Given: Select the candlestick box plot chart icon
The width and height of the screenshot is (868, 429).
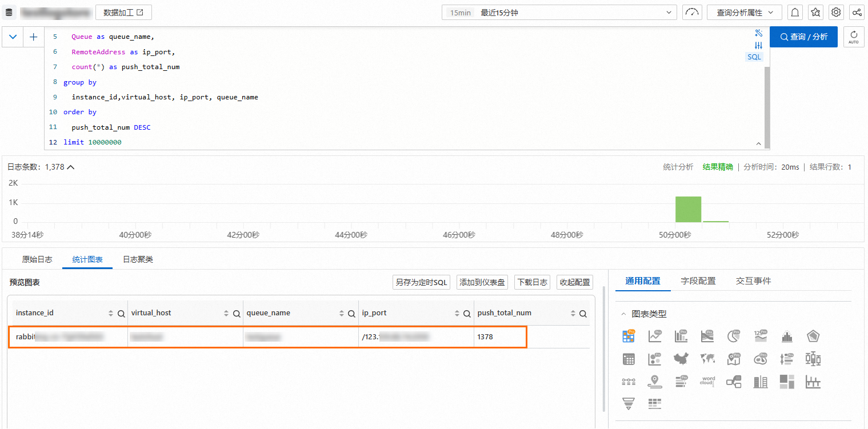Looking at the screenshot, I should click(x=813, y=359).
